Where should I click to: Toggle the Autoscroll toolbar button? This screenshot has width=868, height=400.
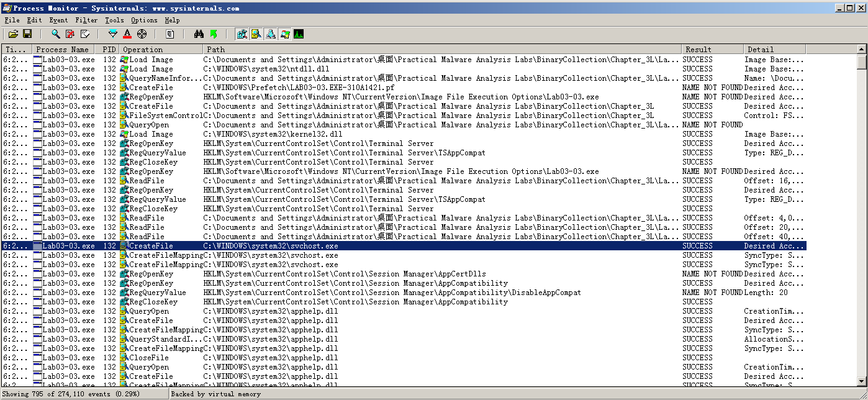[x=70, y=34]
